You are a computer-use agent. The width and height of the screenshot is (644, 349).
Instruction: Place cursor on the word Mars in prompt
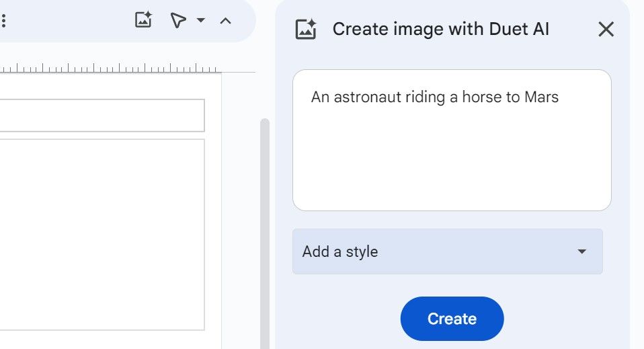coord(542,98)
